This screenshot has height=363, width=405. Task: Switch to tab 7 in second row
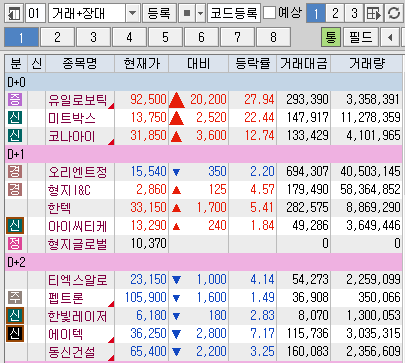pos(237,37)
